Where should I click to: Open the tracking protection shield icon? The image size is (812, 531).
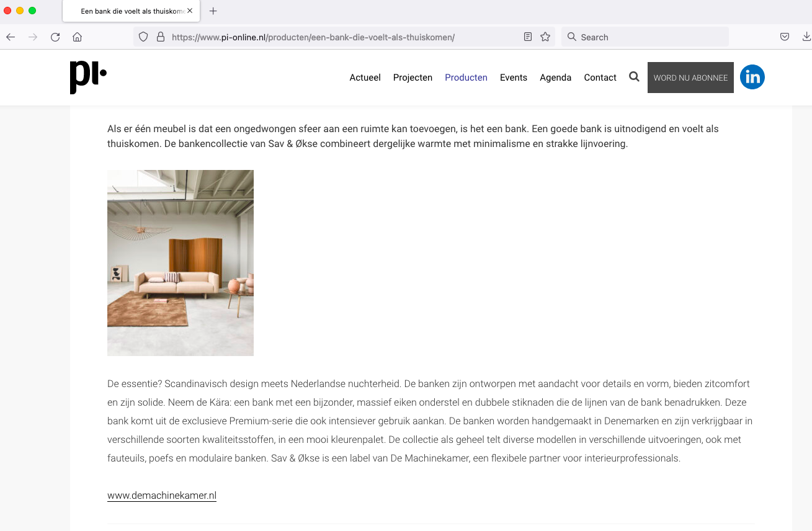click(x=143, y=37)
